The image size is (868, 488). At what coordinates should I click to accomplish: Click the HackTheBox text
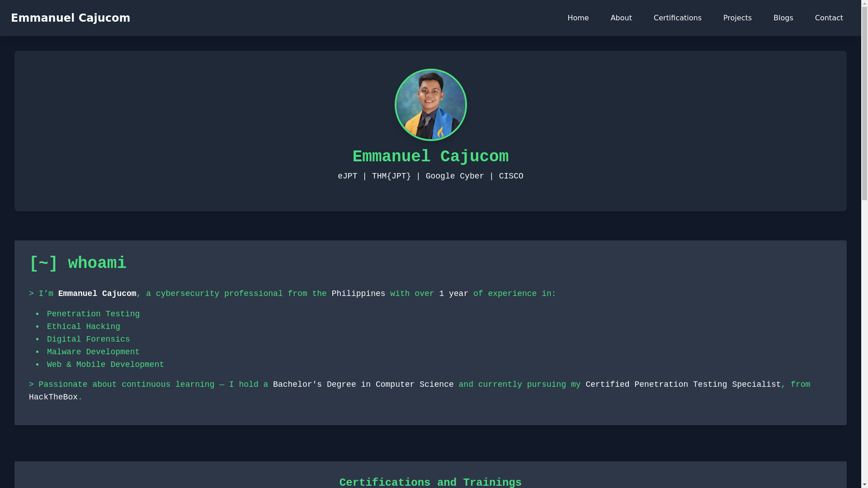click(53, 397)
